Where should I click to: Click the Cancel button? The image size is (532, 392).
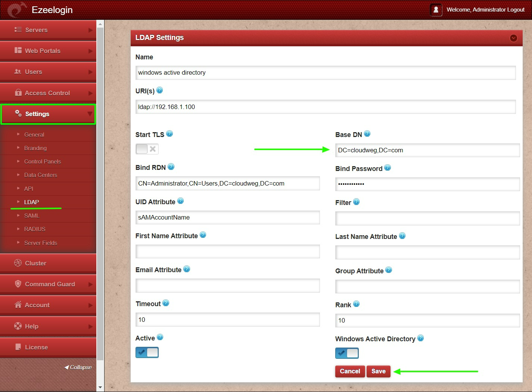pyautogui.click(x=350, y=371)
